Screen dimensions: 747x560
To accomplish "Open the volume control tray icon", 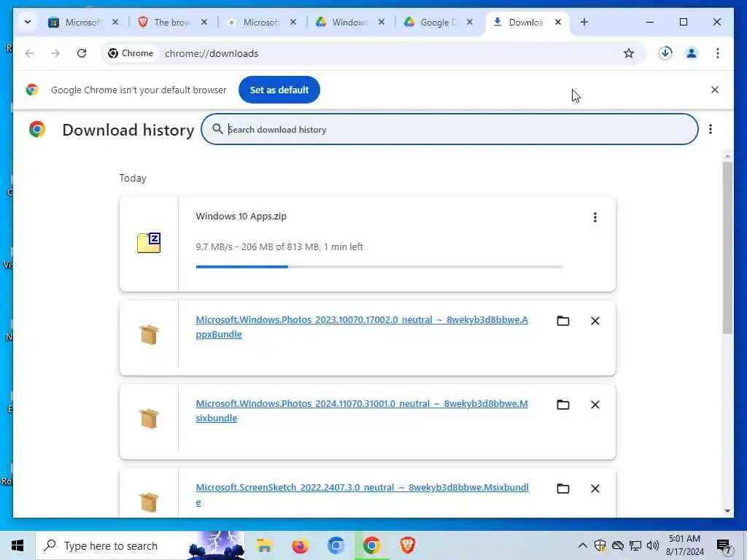I will tap(653, 545).
